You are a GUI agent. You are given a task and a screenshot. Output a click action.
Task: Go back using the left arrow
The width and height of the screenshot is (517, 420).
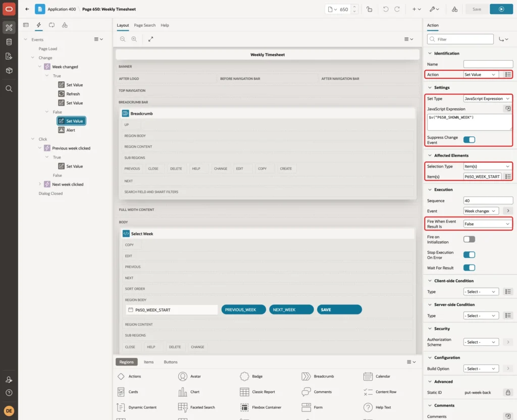click(27, 9)
